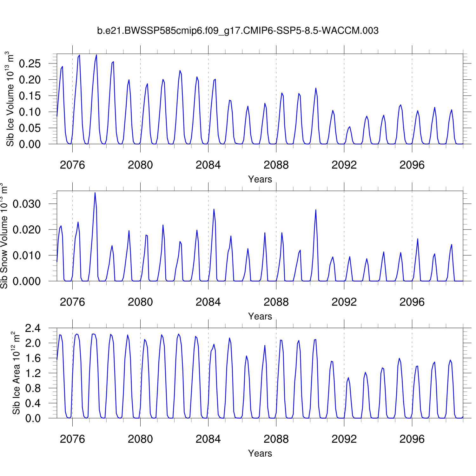Select the Sib Snow Volume y-axis label
The width and height of the screenshot is (476, 476).
pyautogui.click(x=4, y=236)
